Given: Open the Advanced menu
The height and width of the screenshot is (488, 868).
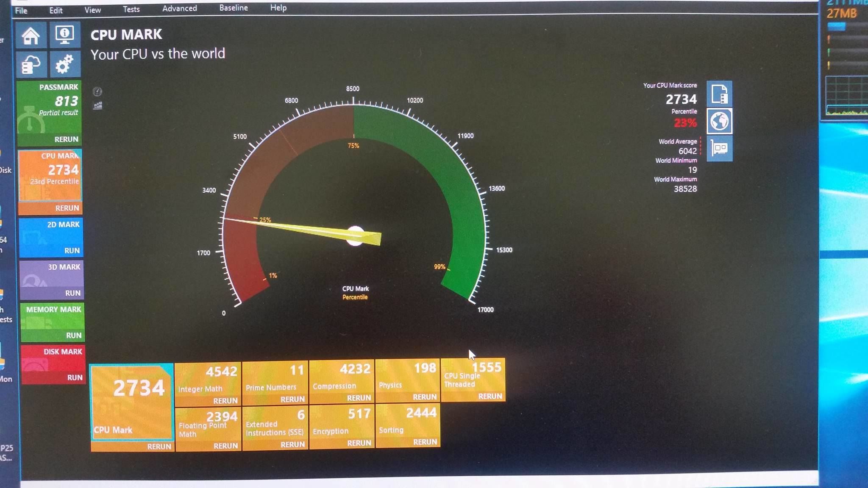Looking at the screenshot, I should tap(180, 8).
